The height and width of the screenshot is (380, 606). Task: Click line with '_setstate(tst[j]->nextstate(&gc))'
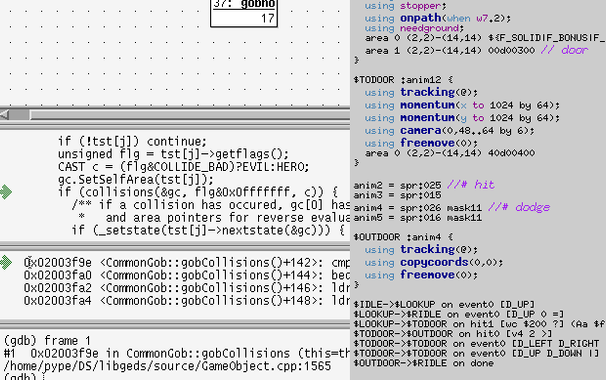click(x=208, y=230)
